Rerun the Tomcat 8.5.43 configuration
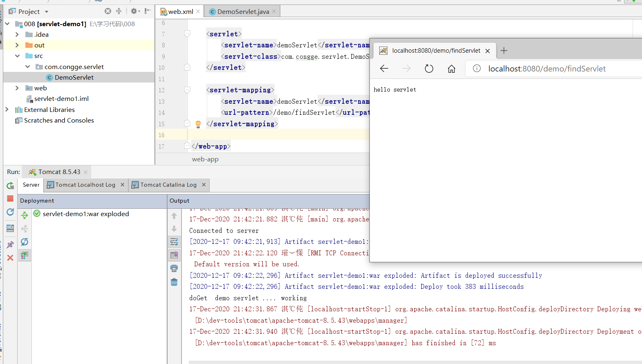Screen dimensions: 642x364 10,186
